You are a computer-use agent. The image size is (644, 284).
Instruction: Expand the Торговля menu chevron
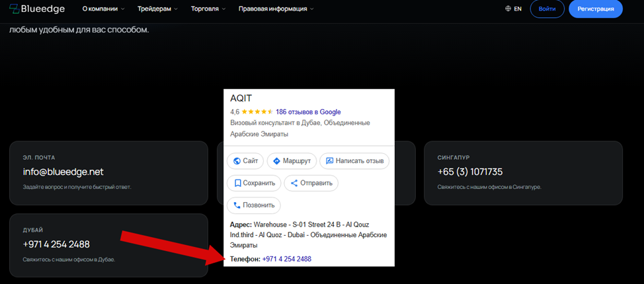(x=223, y=9)
